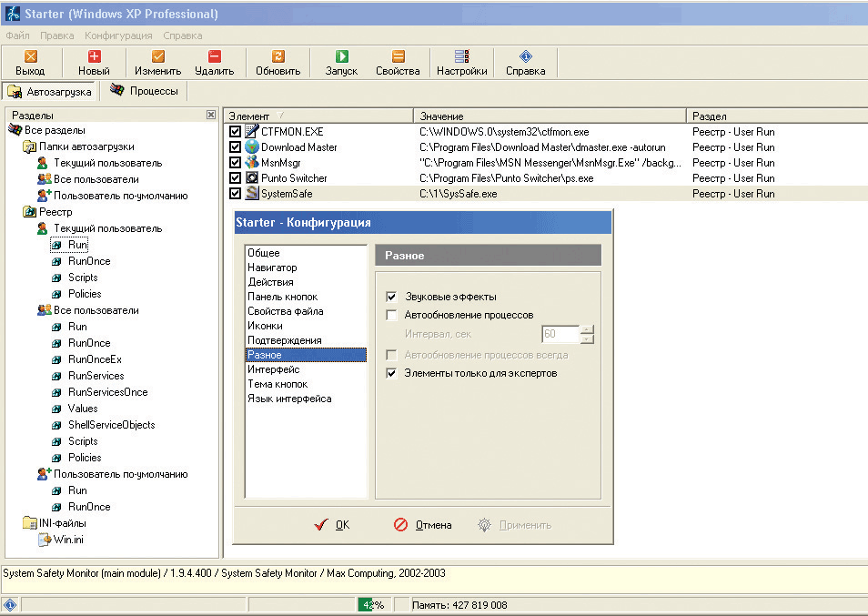Image resolution: width=868 pixels, height=616 pixels.
Task: Uncheck the SystemSafe startup entry
Action: tap(236, 194)
